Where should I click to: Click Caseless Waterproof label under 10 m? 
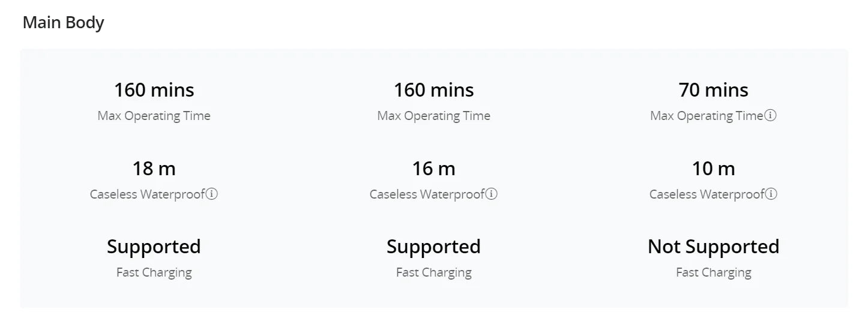(707, 194)
